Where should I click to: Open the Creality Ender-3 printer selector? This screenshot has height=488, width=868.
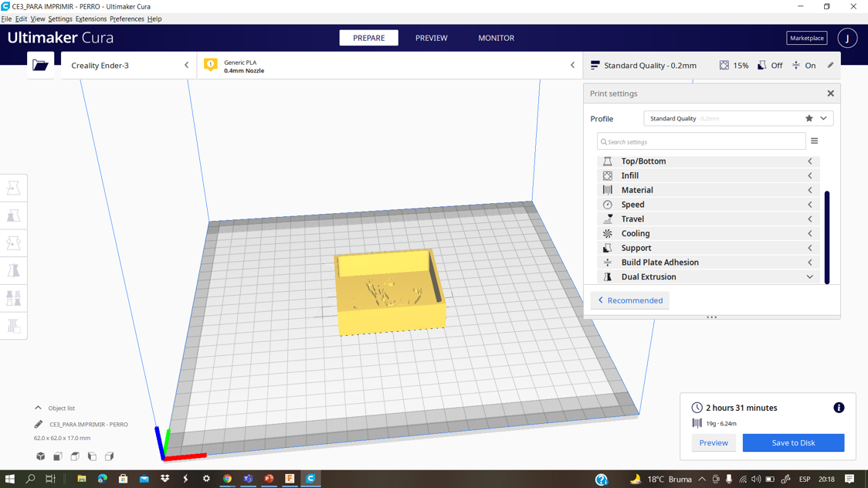[x=128, y=66]
